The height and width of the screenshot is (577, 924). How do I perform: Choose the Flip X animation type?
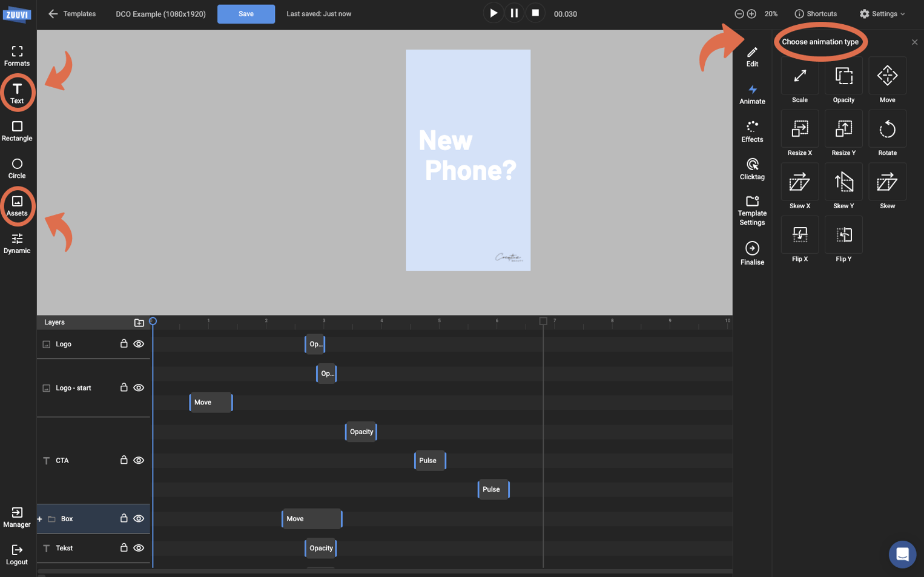[799, 239]
